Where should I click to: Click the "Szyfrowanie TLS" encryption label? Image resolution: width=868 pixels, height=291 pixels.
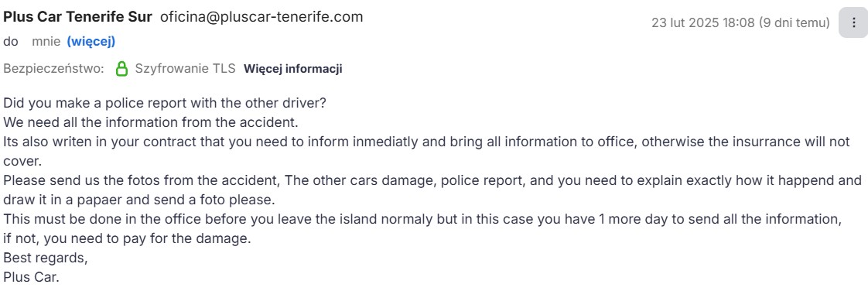(186, 69)
